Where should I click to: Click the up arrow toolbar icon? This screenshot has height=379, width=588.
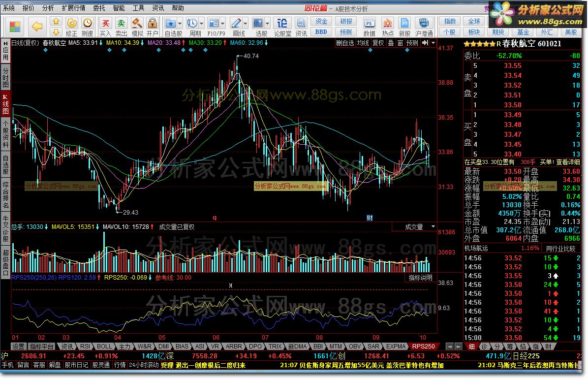56,21
